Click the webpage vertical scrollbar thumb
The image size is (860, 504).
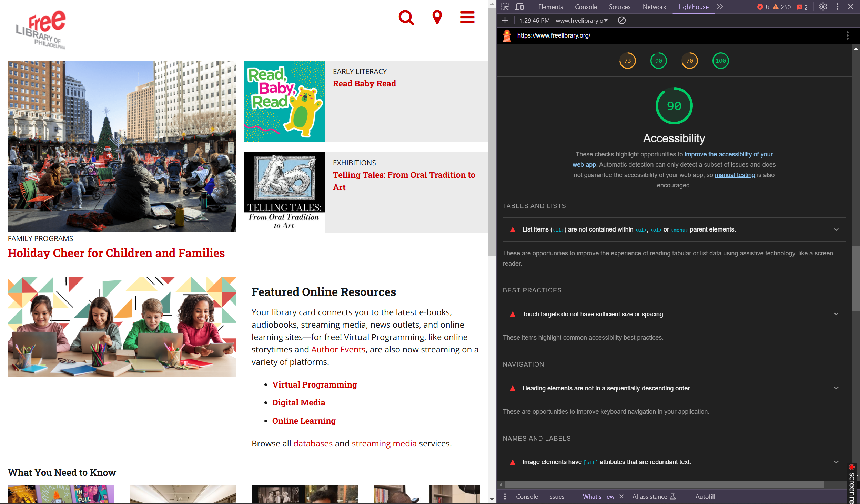coord(492,133)
